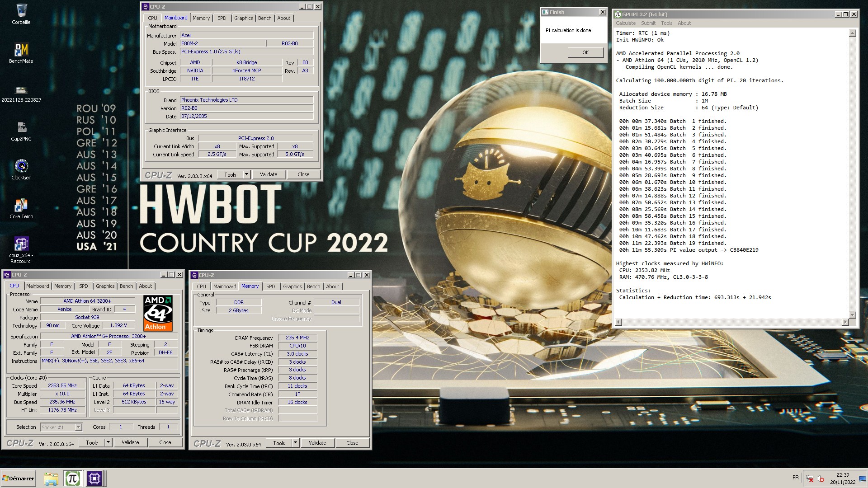This screenshot has width=868, height=488.
Task: Click the Finish dialog title bar icon
Action: point(545,12)
